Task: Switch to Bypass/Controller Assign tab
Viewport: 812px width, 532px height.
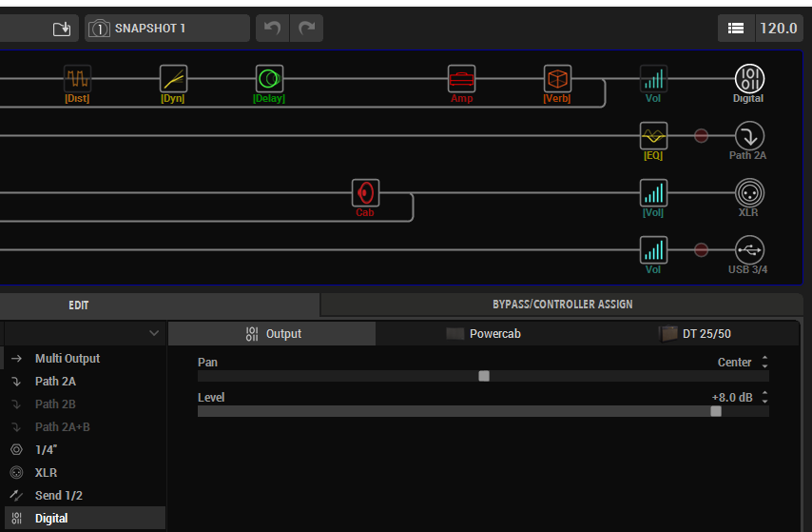Action: coord(562,305)
